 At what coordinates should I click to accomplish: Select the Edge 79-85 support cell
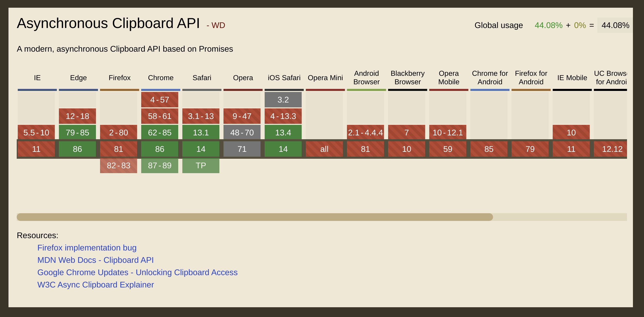(77, 133)
